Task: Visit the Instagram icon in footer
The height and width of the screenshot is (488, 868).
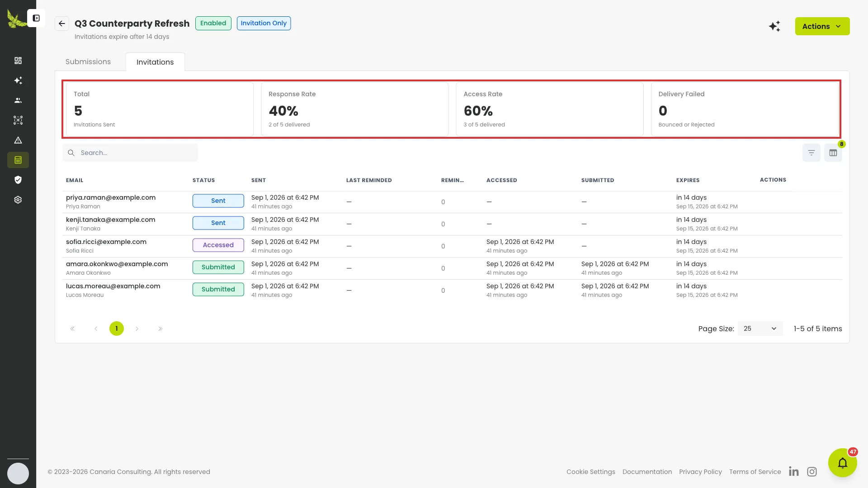Action: point(812,472)
